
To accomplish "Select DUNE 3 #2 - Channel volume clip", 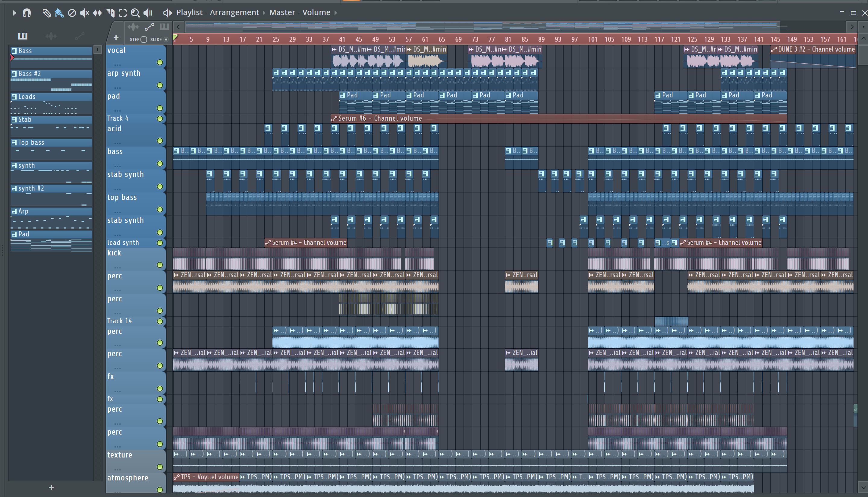I will (x=813, y=56).
